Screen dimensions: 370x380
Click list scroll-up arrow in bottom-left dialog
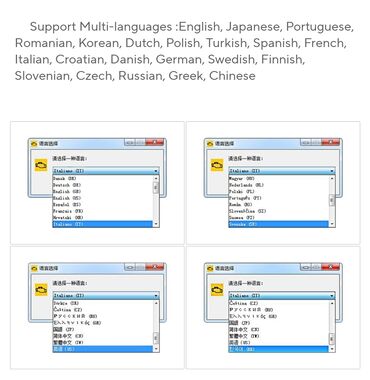[156, 303]
